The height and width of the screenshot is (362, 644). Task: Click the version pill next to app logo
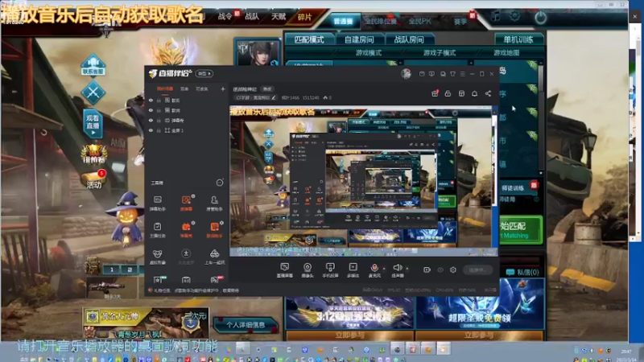click(204, 73)
